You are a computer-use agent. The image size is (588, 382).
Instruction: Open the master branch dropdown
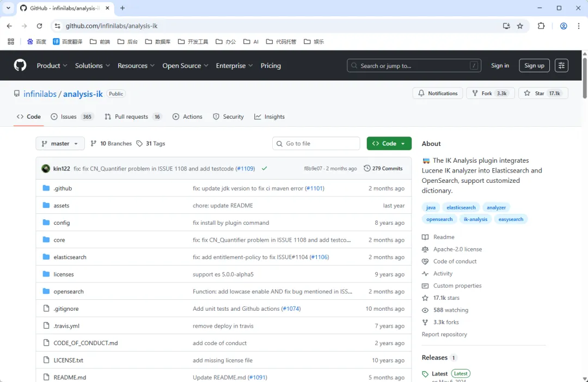pyautogui.click(x=60, y=144)
